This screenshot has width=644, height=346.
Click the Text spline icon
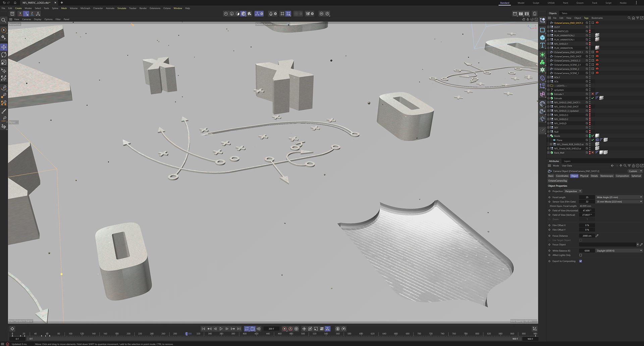click(542, 45)
